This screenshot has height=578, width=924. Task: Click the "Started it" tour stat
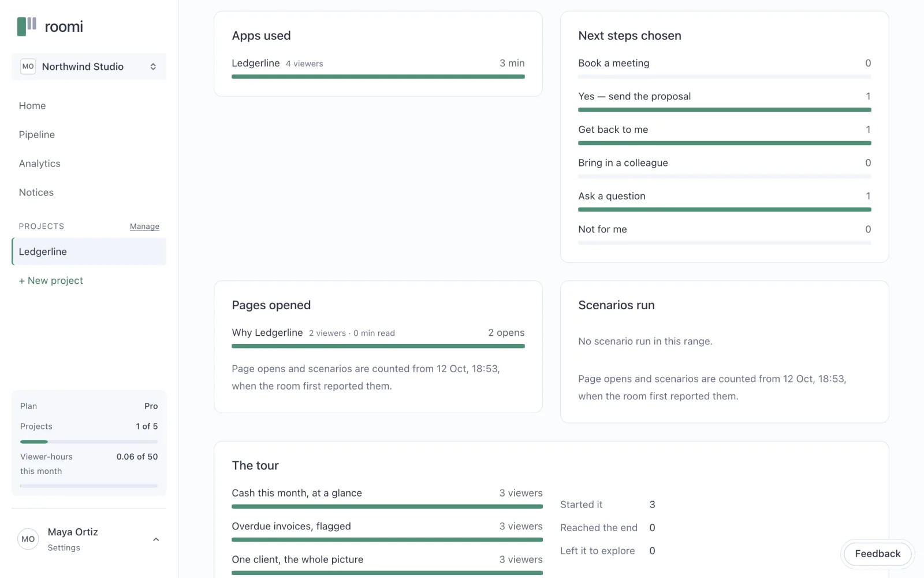pyautogui.click(x=608, y=505)
